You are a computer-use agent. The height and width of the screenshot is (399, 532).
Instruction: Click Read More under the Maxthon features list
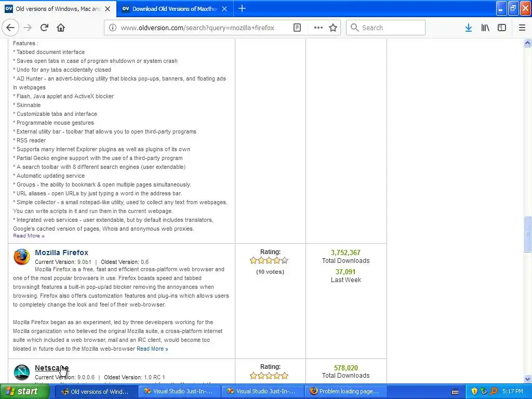click(x=29, y=236)
